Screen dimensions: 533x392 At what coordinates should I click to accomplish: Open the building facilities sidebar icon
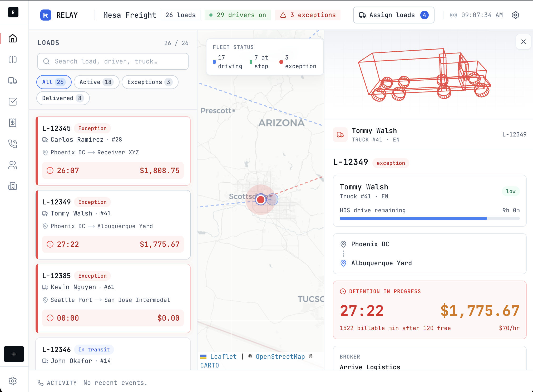[x=13, y=186]
